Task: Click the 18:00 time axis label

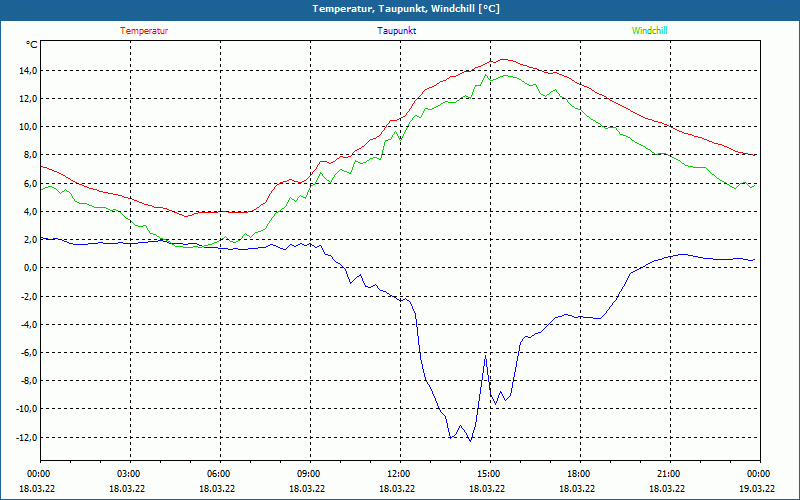Action: tap(580, 474)
